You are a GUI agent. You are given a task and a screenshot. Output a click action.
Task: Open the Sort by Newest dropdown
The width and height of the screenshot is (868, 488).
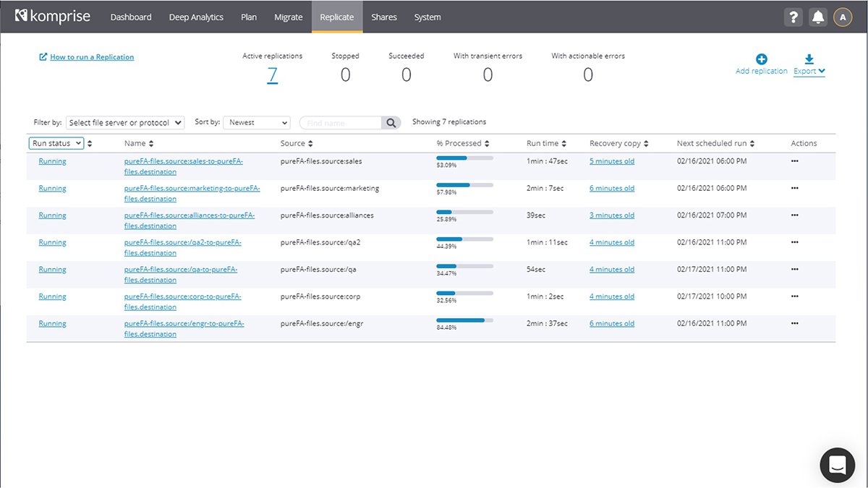256,122
